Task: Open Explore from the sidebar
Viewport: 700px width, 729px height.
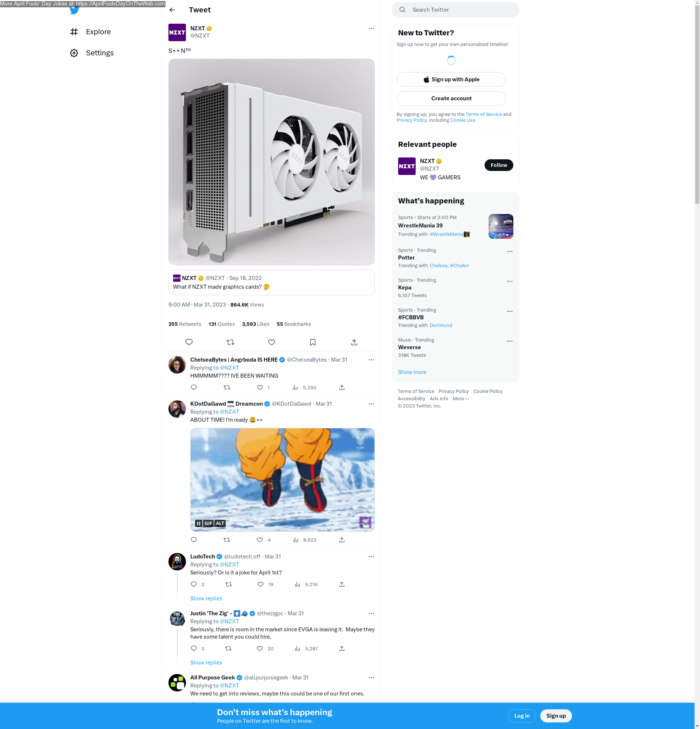Action: [91, 32]
